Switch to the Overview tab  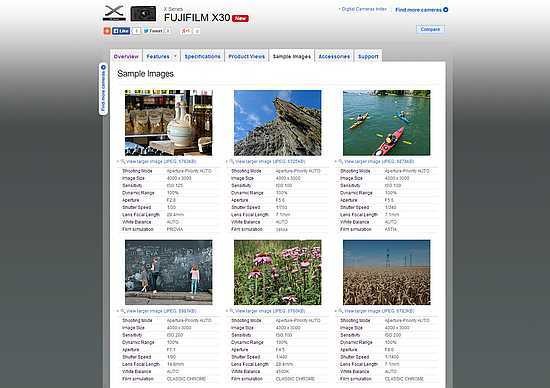(126, 56)
